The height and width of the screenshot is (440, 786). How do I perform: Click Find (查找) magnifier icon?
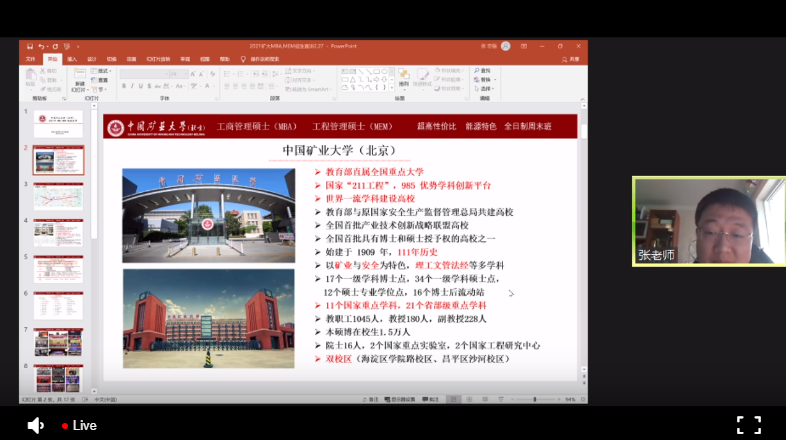(x=477, y=71)
